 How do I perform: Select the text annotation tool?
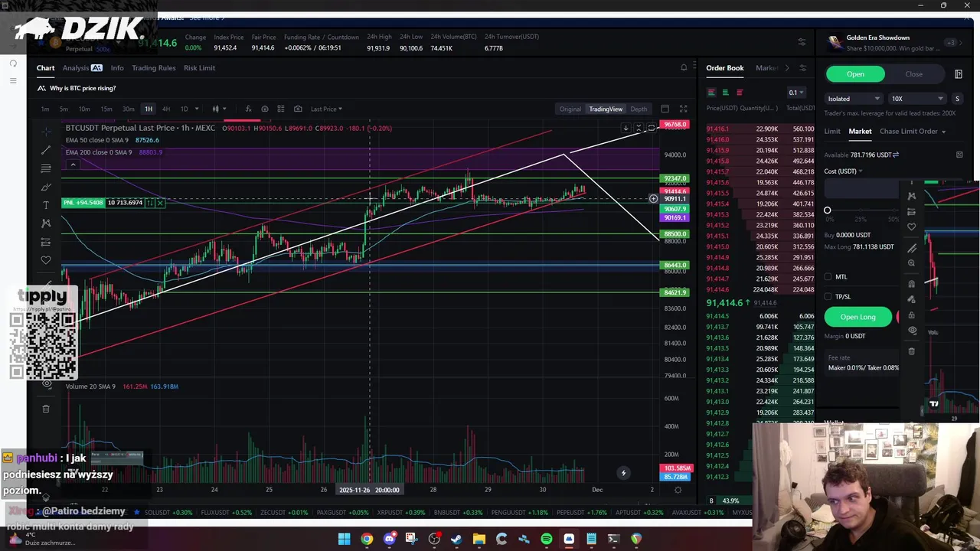[46, 205]
